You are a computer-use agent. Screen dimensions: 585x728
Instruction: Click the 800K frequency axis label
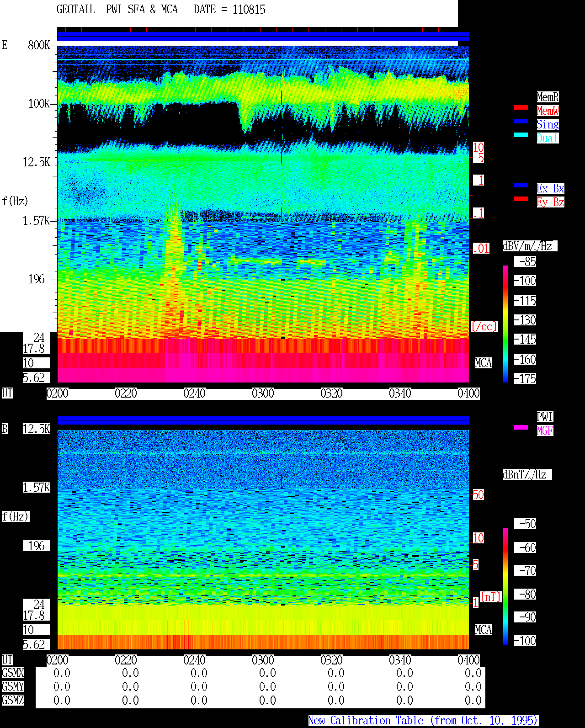pyautogui.click(x=39, y=45)
